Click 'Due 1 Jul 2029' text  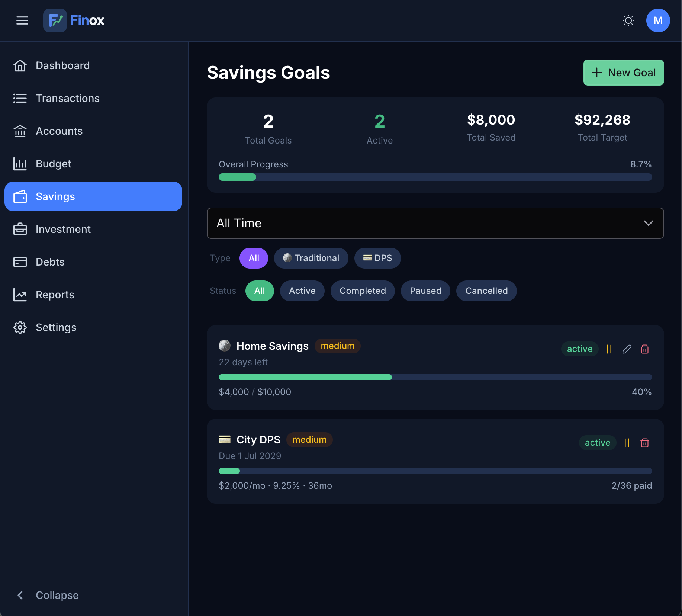250,456
